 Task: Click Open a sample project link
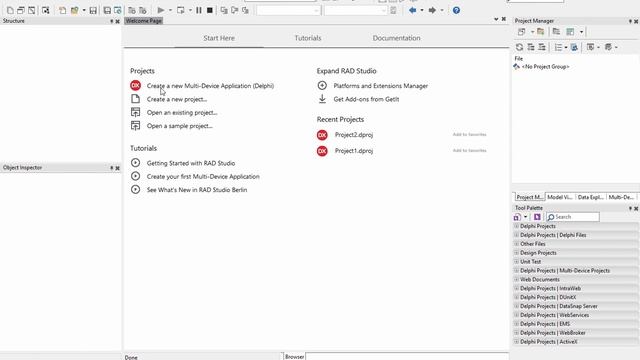click(x=180, y=126)
